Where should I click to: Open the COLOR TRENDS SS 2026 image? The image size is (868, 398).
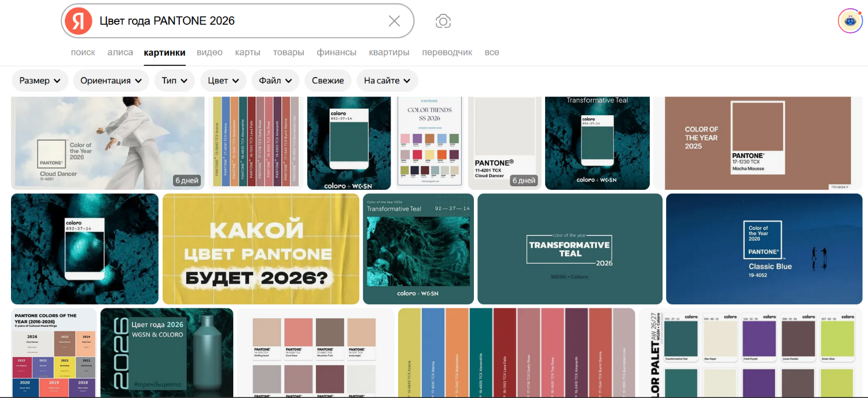coord(429,143)
